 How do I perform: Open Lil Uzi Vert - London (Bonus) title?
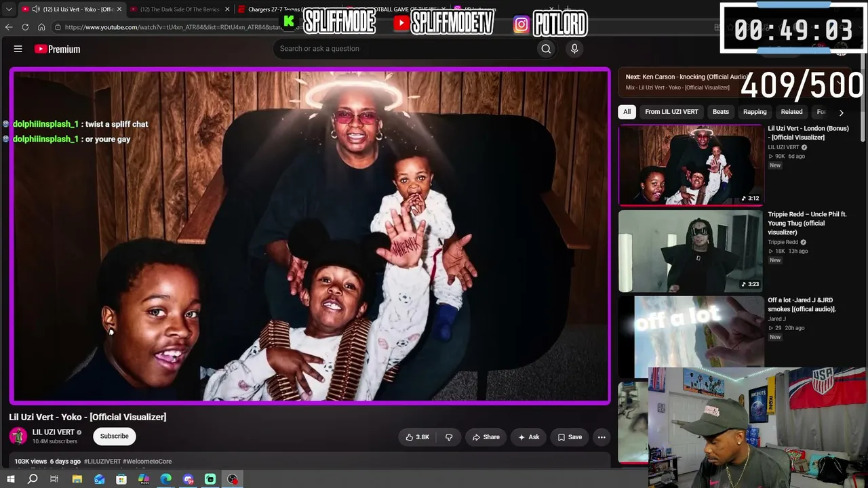[x=808, y=133]
